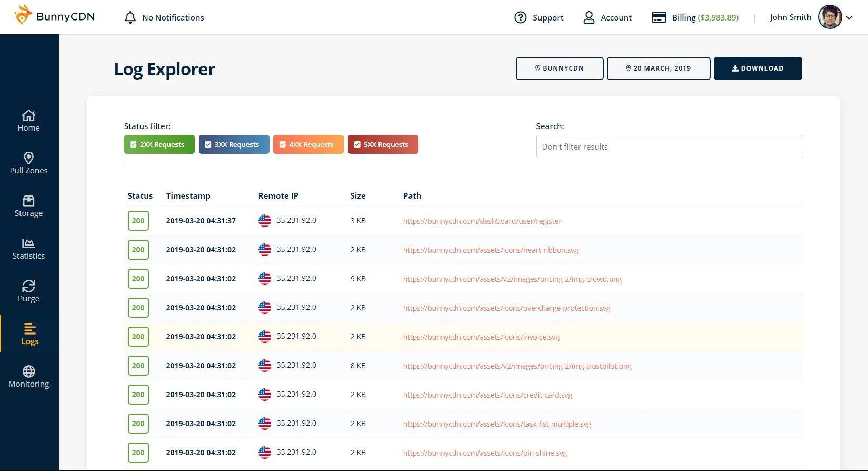Click the BunnyCDN rabbit logo
Viewport: 868px width, 471px height.
23,15
